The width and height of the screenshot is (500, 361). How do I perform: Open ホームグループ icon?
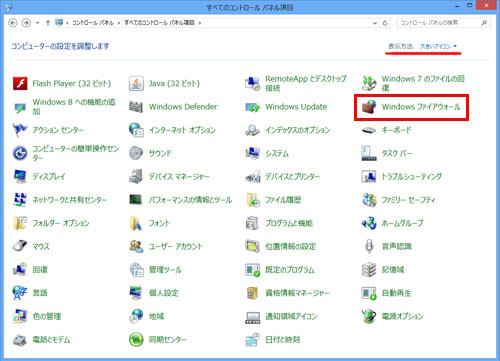coord(369,223)
